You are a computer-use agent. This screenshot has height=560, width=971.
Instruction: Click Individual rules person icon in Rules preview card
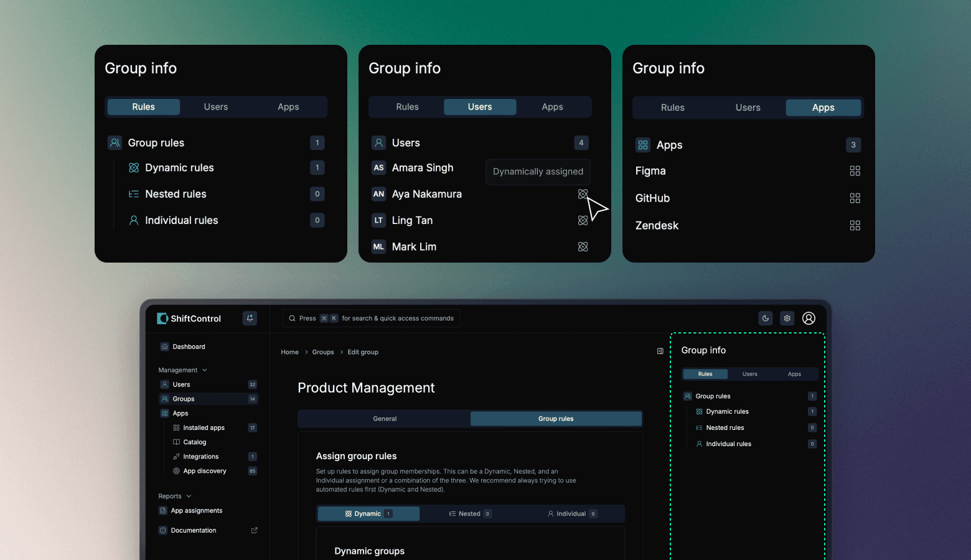(x=134, y=220)
